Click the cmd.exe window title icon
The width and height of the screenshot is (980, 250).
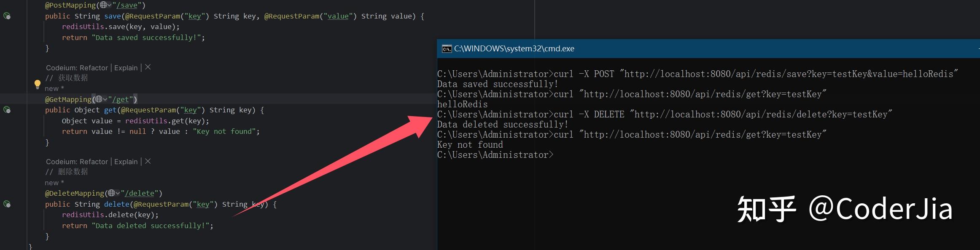(x=447, y=49)
